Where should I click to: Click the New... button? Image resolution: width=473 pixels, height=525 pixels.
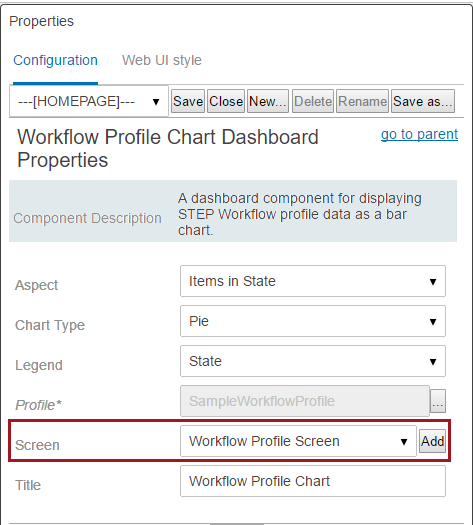point(268,101)
